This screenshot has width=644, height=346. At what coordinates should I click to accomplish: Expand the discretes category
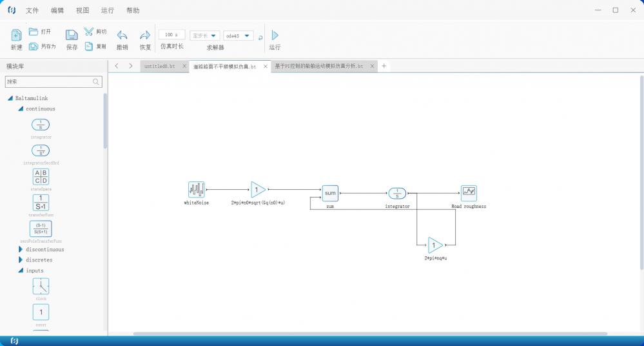click(x=21, y=260)
